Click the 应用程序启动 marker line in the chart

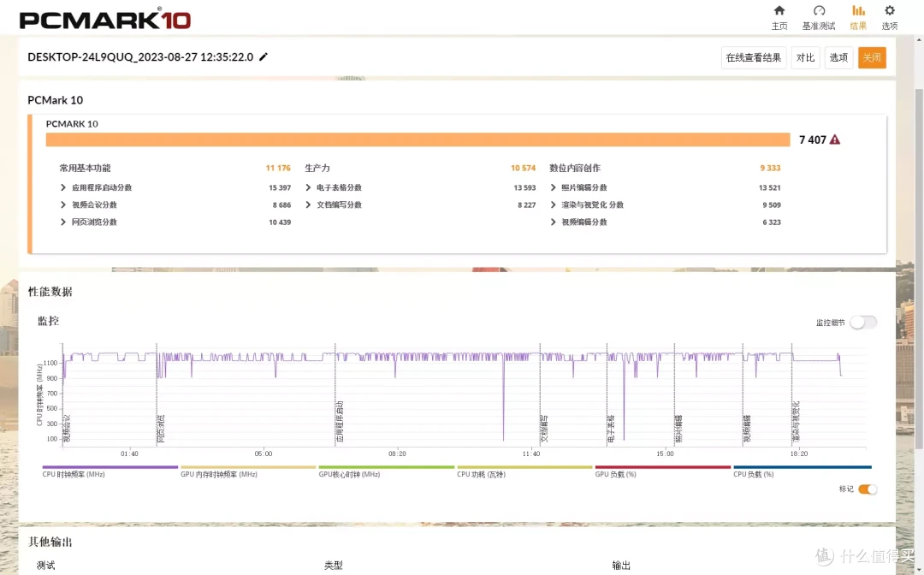(335, 394)
